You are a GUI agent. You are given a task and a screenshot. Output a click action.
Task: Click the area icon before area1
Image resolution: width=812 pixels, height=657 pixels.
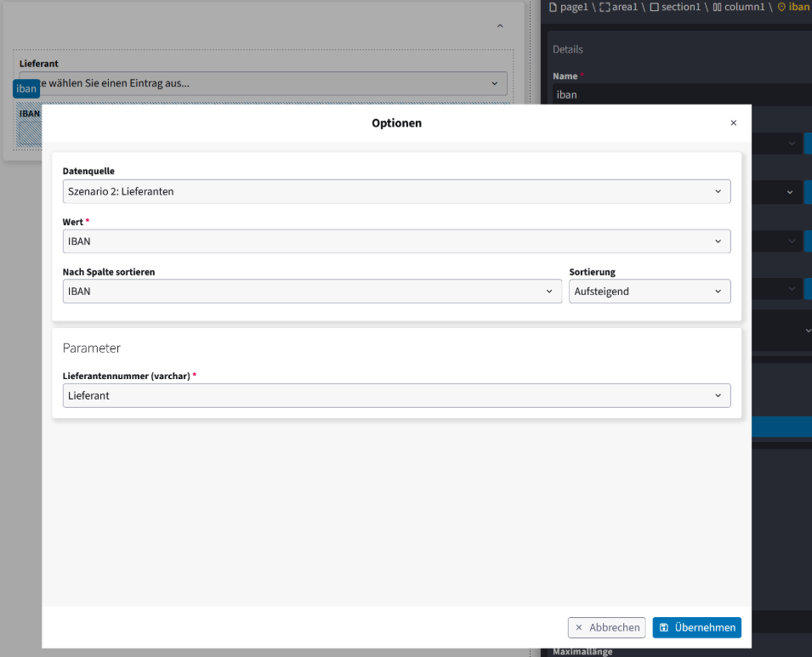605,8
